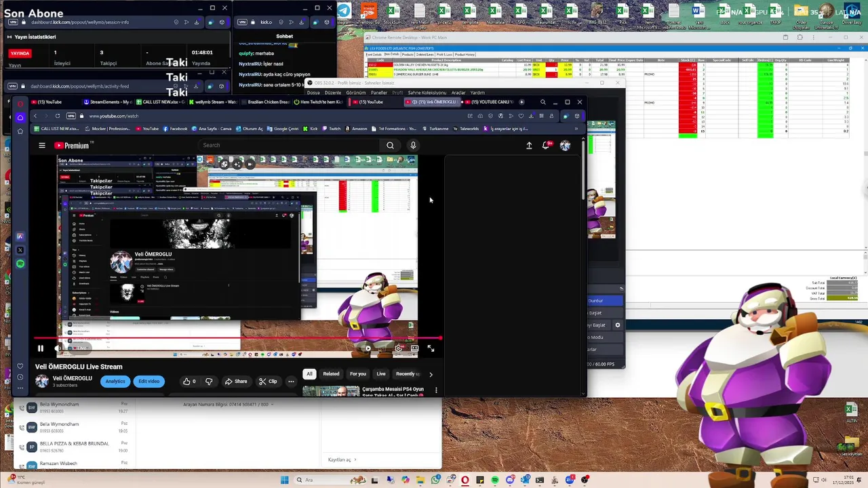
Task: Dislike the Veli ÖMEROGLU Live Stream video
Action: click(x=209, y=381)
